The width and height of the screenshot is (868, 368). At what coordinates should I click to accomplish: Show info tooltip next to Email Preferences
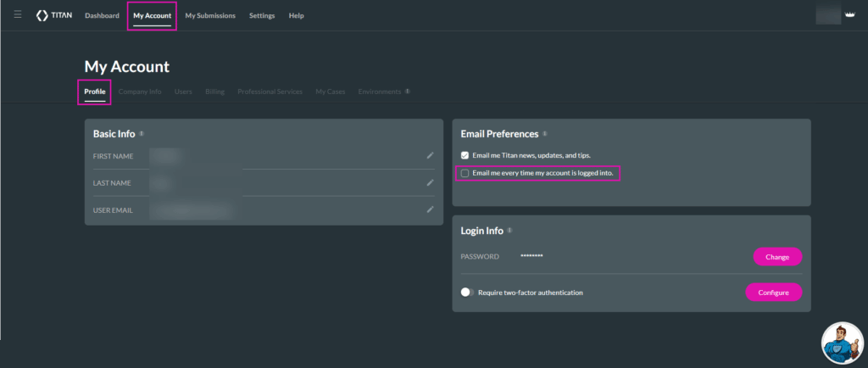tap(545, 134)
